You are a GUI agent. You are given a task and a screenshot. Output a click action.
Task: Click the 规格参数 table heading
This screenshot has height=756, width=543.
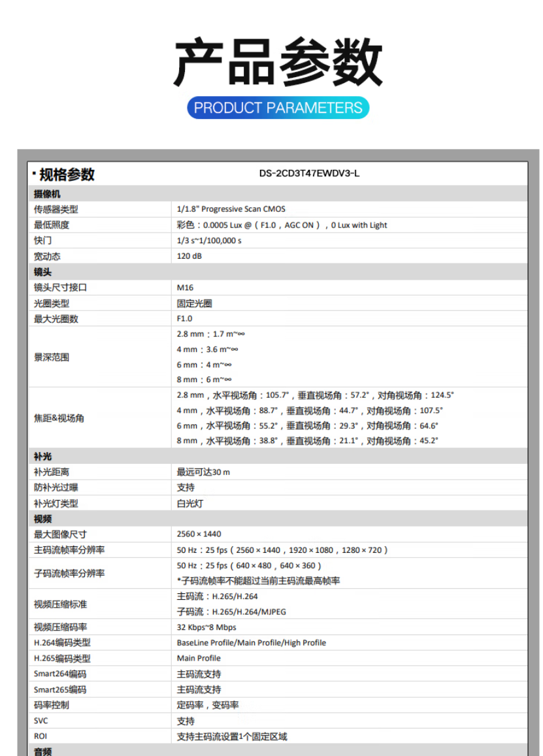click(x=67, y=174)
